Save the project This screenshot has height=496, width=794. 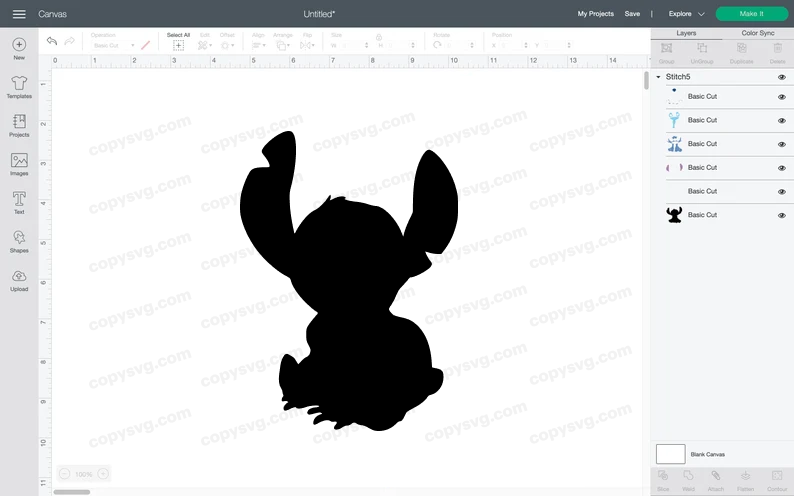tap(632, 14)
